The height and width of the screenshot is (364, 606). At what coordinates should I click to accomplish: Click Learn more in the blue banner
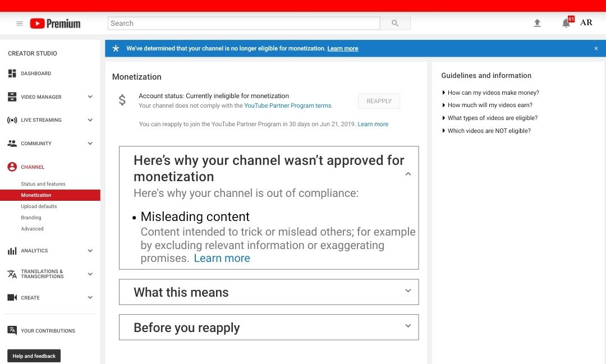point(343,48)
